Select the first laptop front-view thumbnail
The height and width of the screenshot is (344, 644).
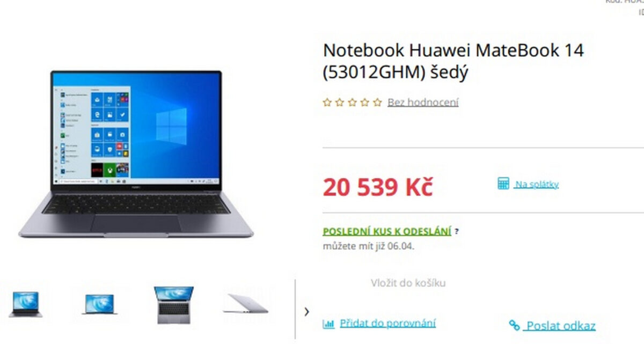25,304
